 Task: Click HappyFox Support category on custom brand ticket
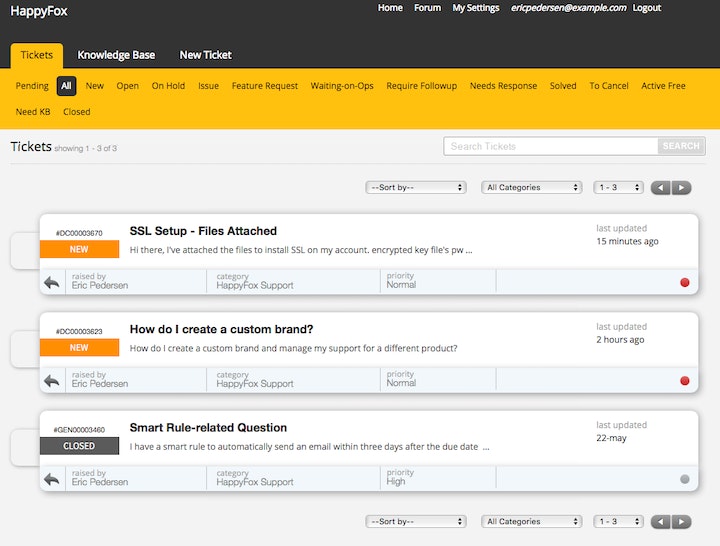(255, 383)
